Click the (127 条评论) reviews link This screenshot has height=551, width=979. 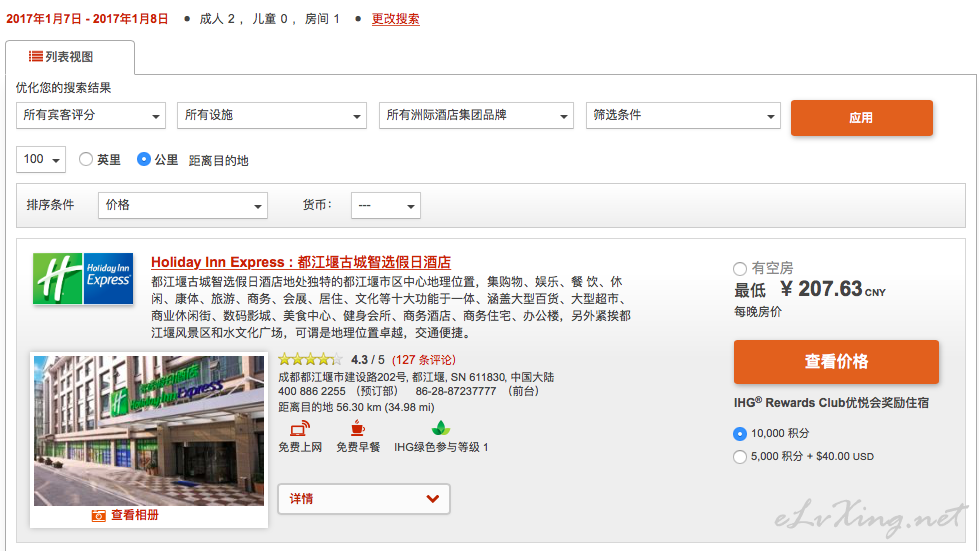pyautogui.click(x=424, y=360)
